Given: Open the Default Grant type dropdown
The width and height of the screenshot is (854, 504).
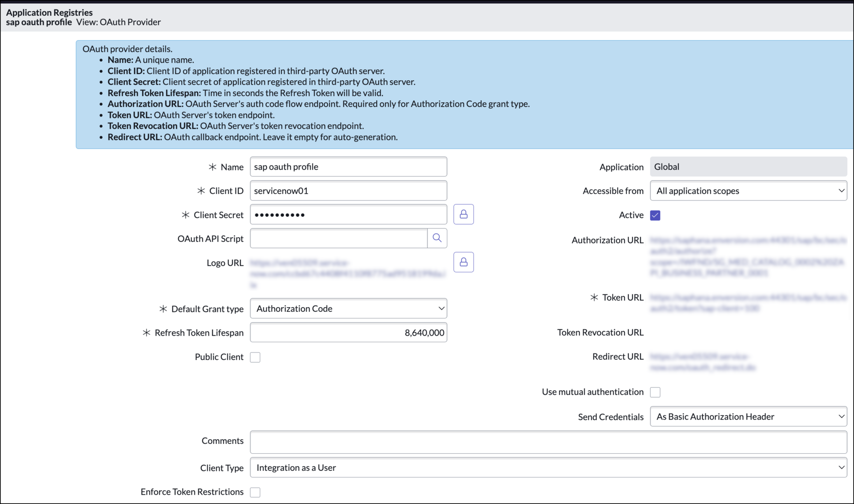Looking at the screenshot, I should coord(348,309).
